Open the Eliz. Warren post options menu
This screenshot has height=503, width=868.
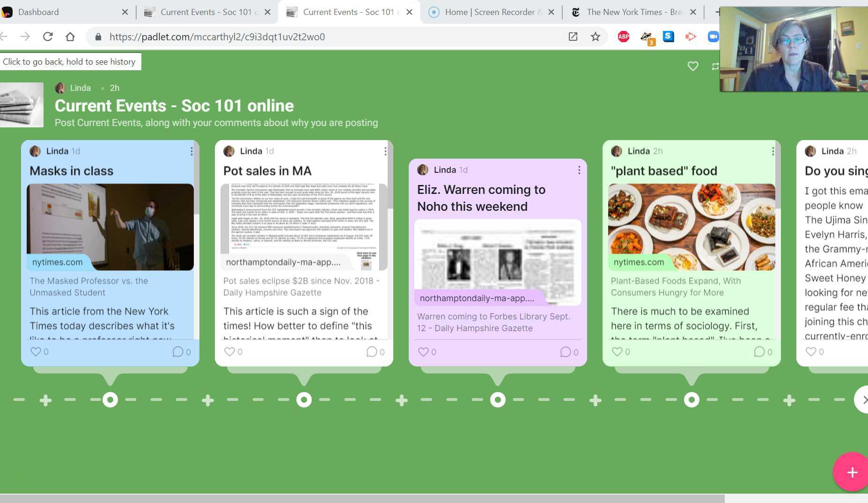579,170
